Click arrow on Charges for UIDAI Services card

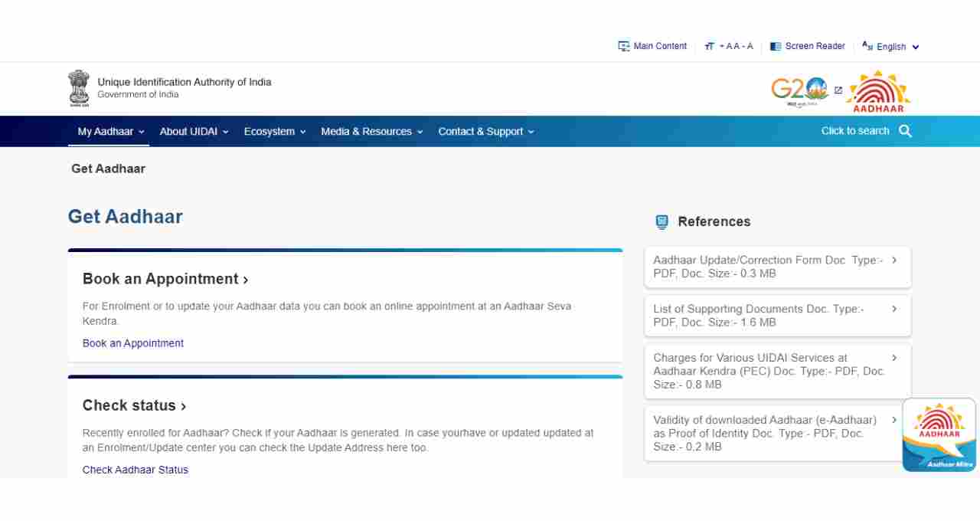(x=894, y=358)
